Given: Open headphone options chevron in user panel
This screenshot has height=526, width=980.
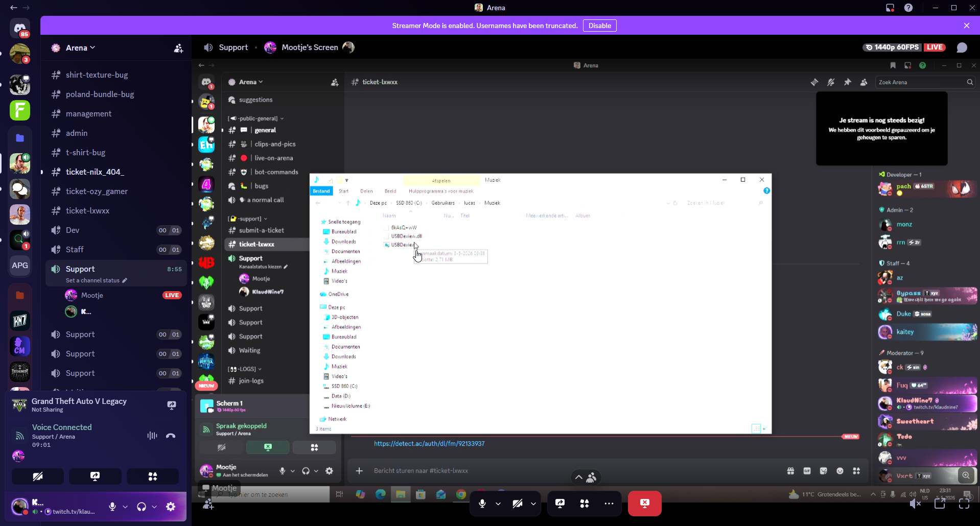Looking at the screenshot, I should (154, 507).
